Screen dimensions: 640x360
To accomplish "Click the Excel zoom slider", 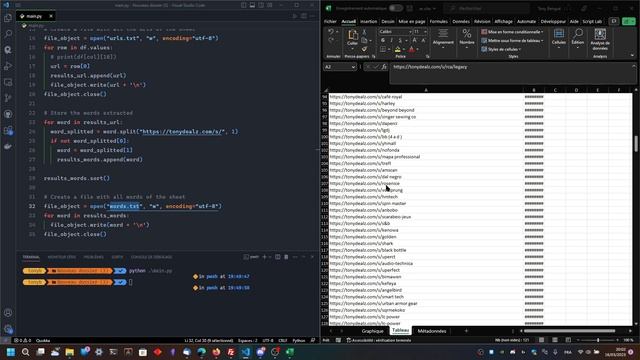I will (x=598, y=340).
